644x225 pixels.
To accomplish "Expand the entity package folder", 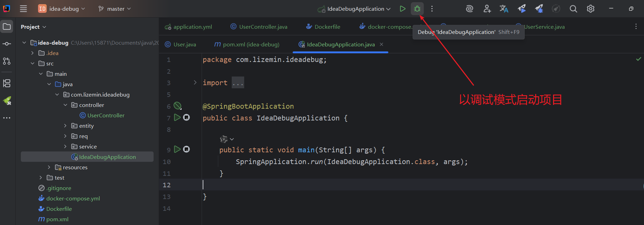I will pyautogui.click(x=65, y=126).
